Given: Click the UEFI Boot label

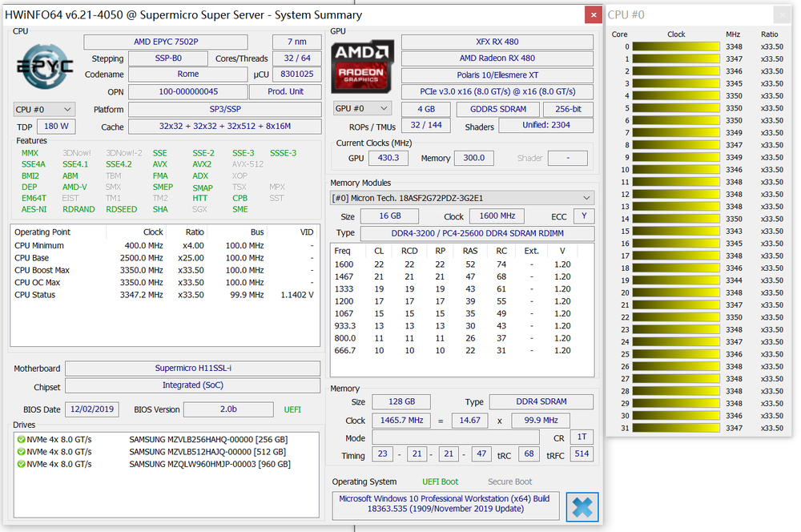Looking at the screenshot, I should coord(440,482).
